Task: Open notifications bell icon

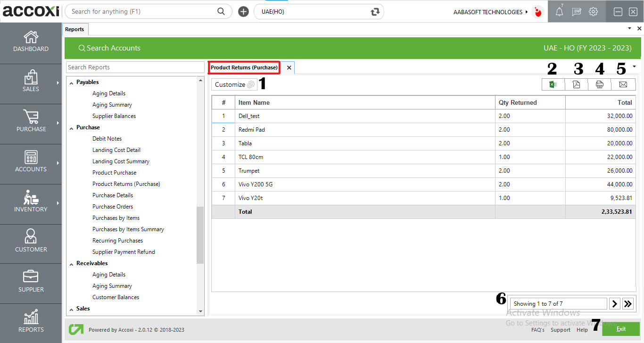Action: click(x=559, y=11)
